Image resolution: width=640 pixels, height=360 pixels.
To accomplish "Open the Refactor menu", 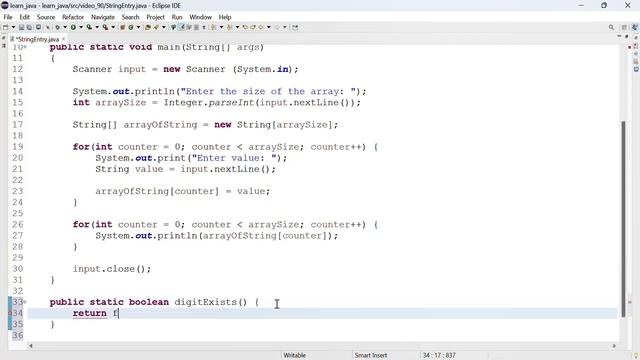I will (x=73, y=17).
